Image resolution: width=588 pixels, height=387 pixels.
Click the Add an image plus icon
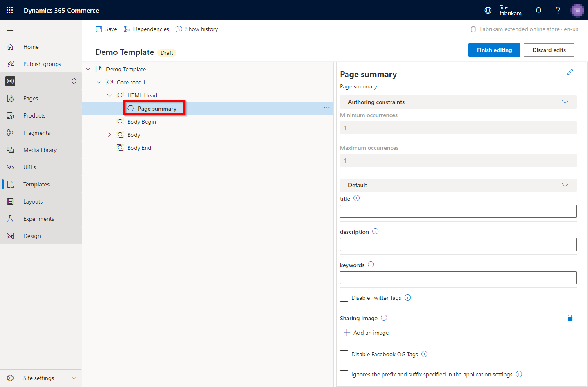pyautogui.click(x=347, y=333)
